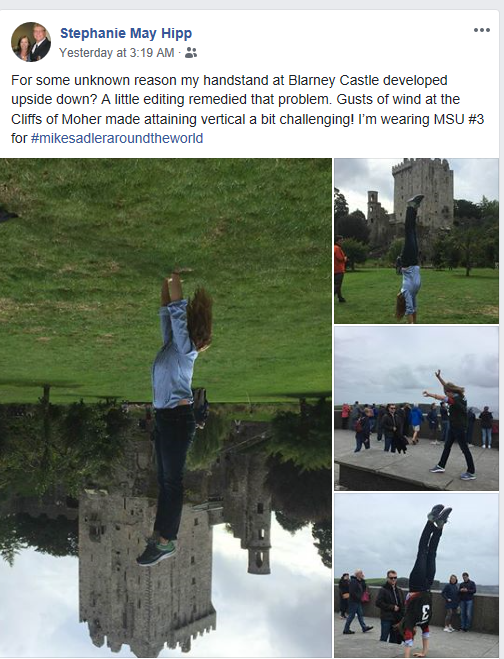Click the green sneakers in the large photo
504x659 pixels.
coord(157,552)
